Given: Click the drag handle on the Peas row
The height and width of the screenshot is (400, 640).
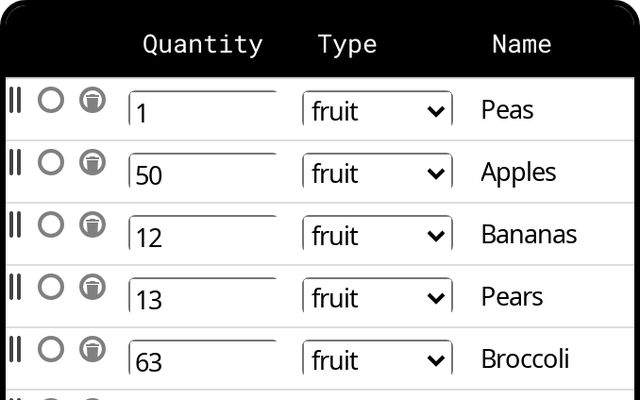Looking at the screenshot, I should 15,100.
